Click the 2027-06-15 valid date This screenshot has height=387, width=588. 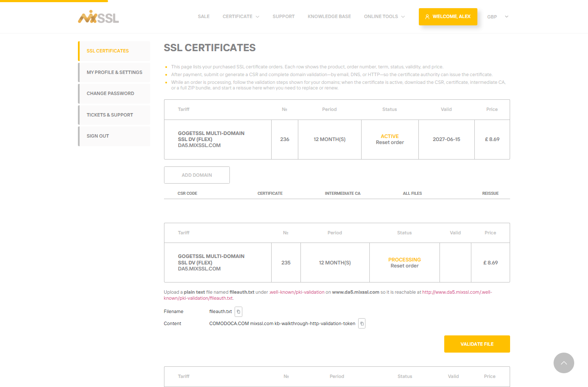(446, 139)
